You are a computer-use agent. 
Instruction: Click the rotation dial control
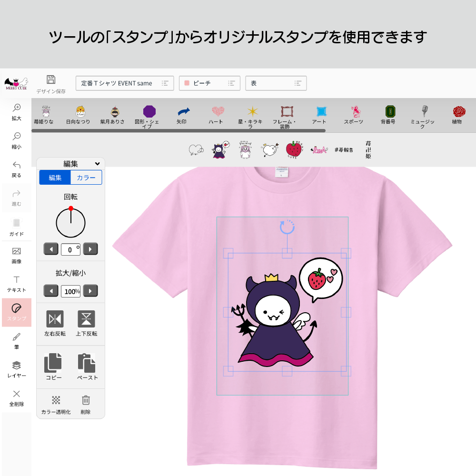coord(70,223)
